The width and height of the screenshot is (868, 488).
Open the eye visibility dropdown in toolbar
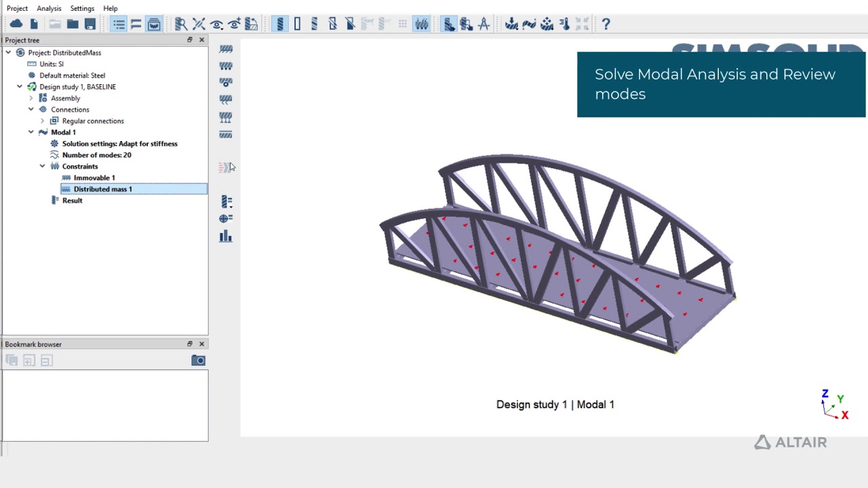[216, 24]
